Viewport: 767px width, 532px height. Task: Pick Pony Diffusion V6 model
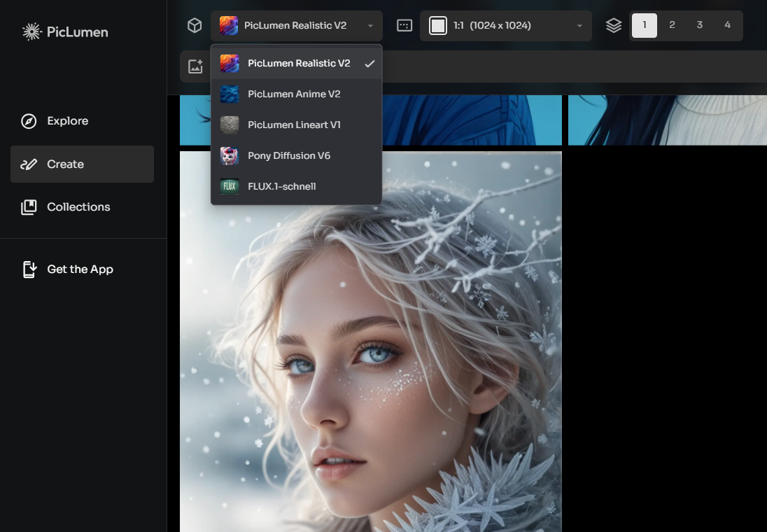coord(297,155)
